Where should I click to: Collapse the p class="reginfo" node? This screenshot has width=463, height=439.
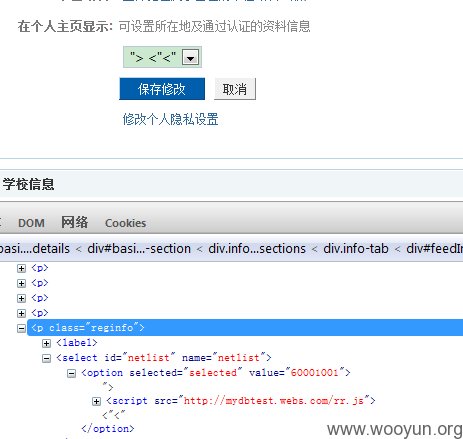coord(21,328)
